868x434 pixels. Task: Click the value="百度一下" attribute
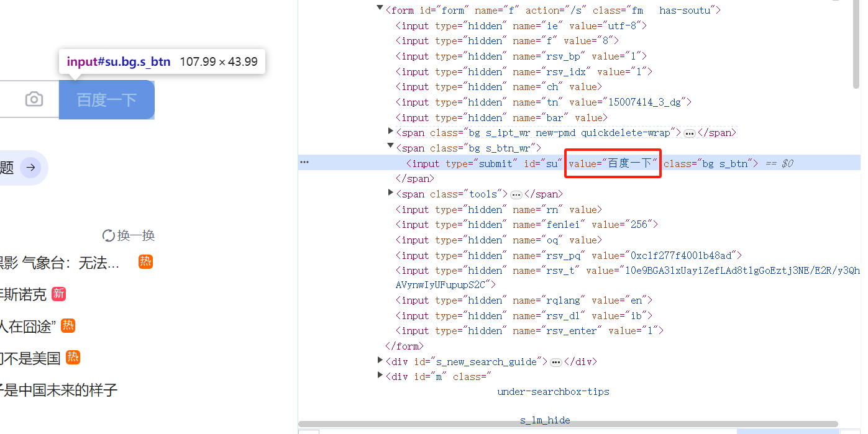tap(613, 163)
